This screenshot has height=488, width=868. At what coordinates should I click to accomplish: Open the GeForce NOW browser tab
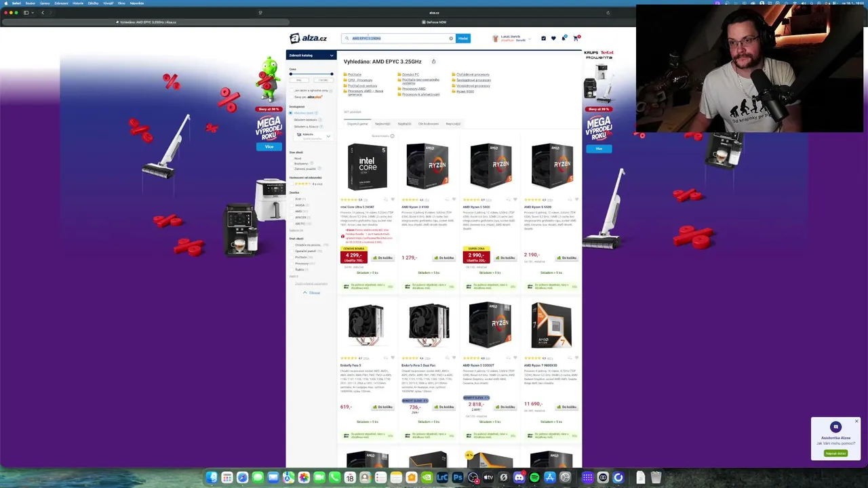(434, 22)
